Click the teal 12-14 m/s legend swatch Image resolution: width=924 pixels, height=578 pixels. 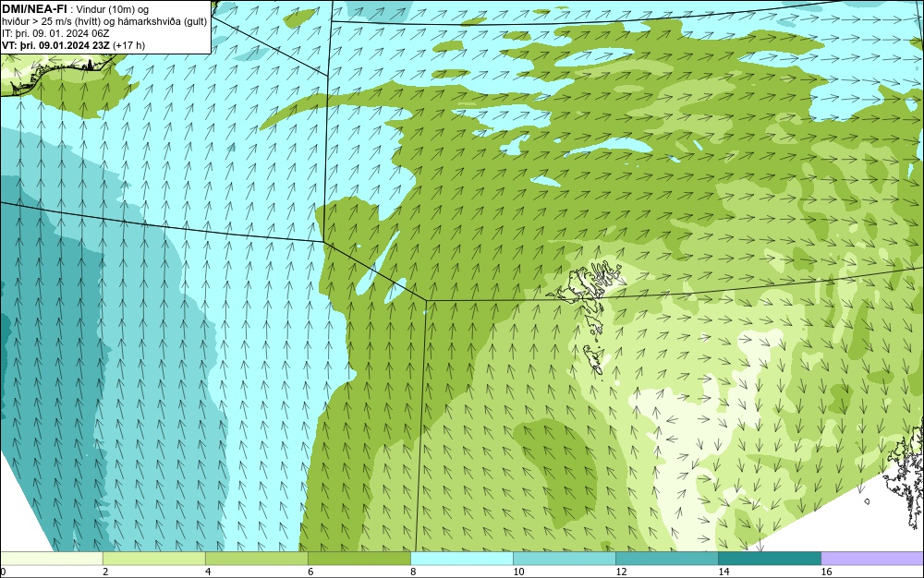coord(667,558)
